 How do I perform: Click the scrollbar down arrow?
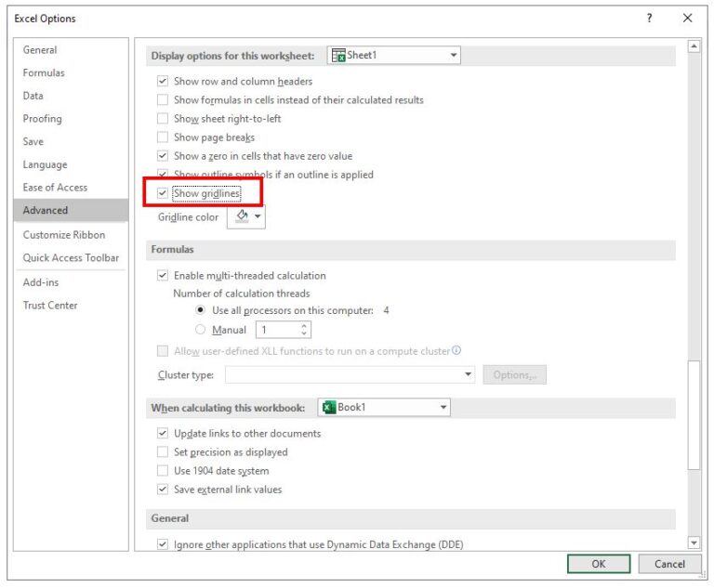tap(694, 542)
